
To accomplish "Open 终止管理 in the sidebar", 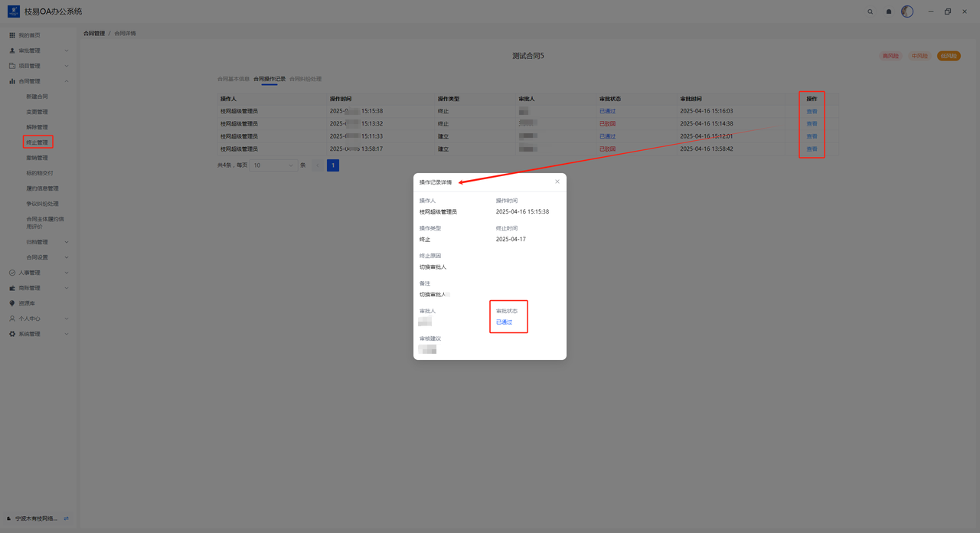I will coord(37,142).
